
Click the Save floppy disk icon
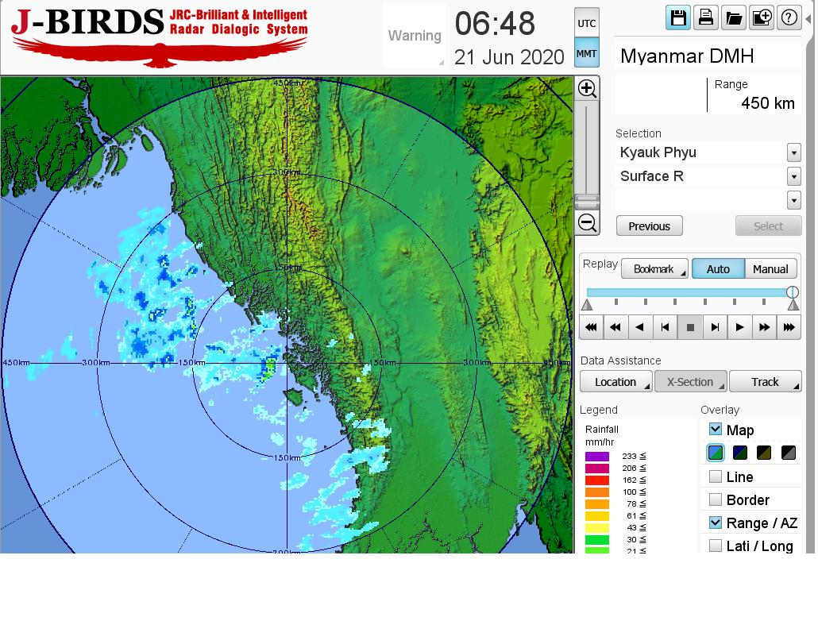click(678, 17)
